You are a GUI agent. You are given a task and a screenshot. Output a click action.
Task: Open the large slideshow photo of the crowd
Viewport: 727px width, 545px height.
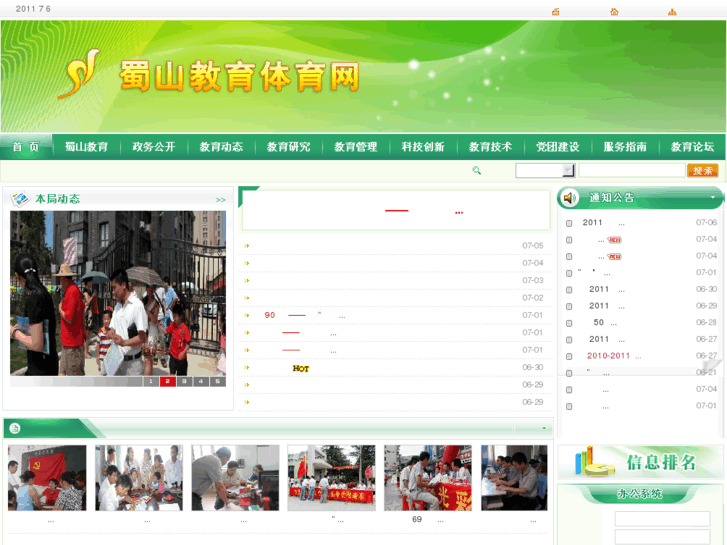coord(118,293)
